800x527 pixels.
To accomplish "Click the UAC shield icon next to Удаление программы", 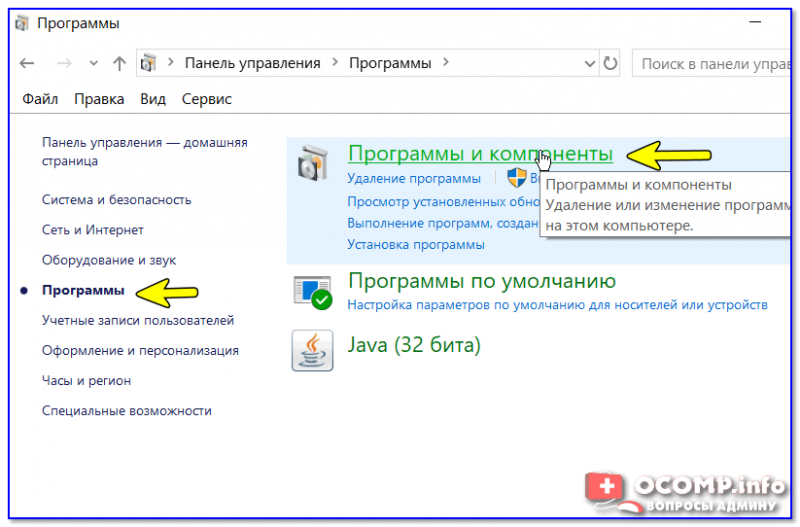I will (x=516, y=178).
